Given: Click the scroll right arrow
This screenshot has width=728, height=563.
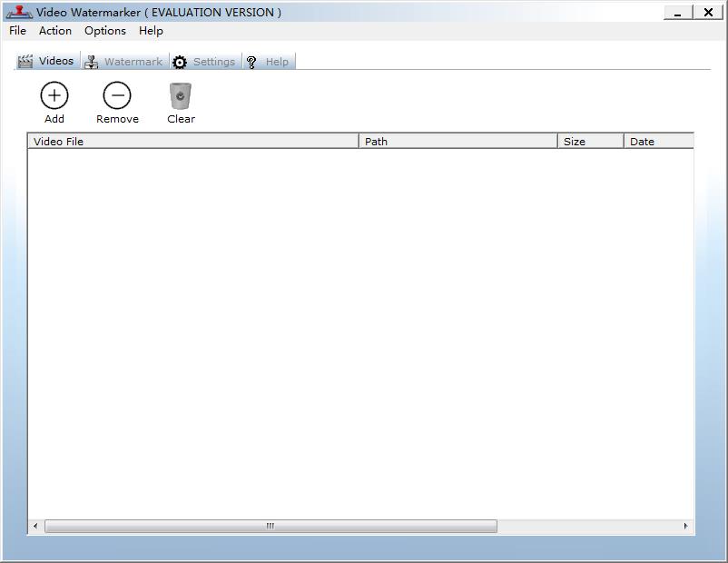Looking at the screenshot, I should (x=685, y=526).
